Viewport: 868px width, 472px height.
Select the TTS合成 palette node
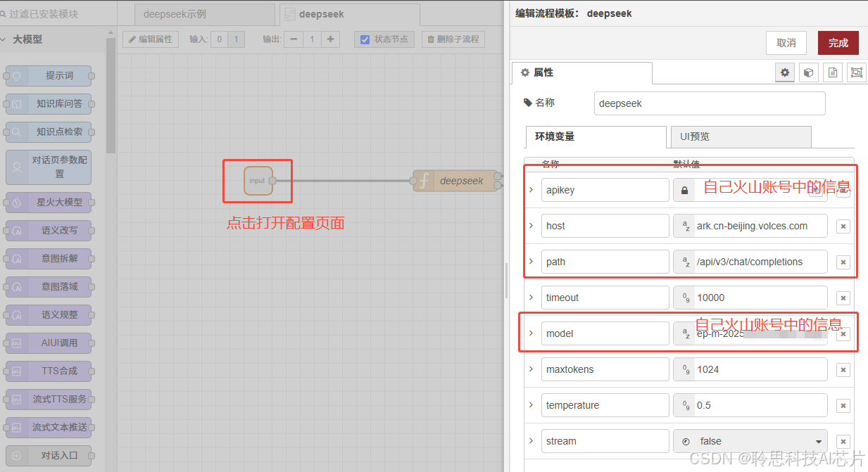pos(49,371)
